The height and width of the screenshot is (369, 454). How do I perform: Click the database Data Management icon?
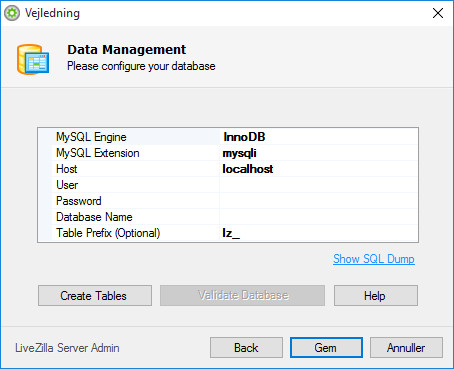(x=33, y=59)
